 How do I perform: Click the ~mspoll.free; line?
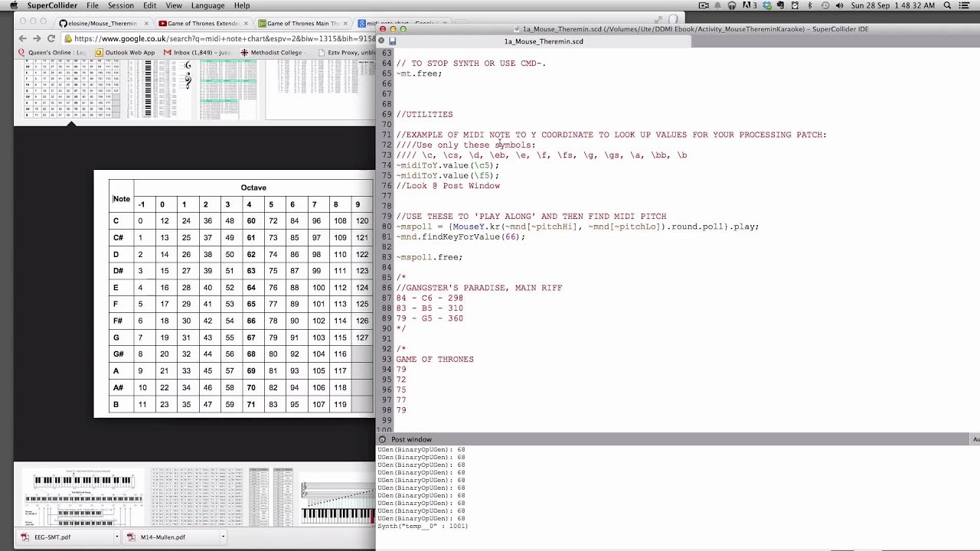pos(429,257)
